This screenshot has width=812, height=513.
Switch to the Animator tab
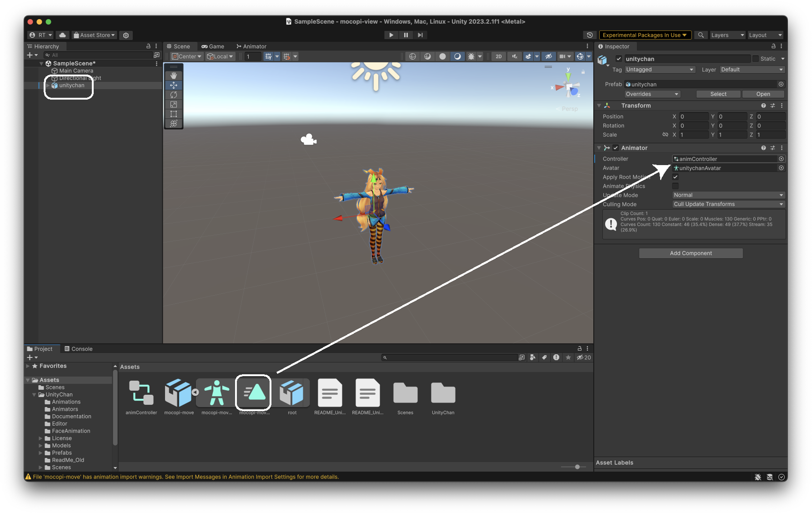click(251, 46)
